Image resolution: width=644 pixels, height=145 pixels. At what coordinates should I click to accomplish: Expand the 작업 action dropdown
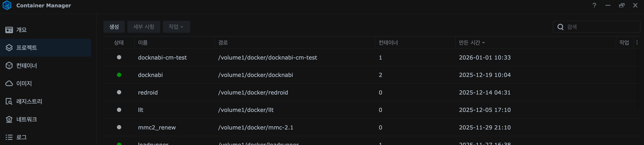pos(176,27)
